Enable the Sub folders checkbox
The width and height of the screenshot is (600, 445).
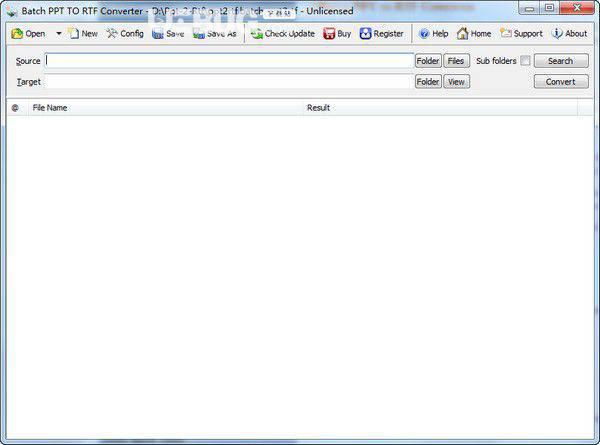[525, 61]
